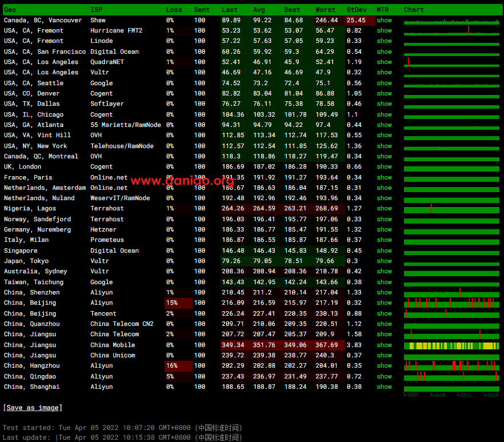Click the Loss column header
The image size is (504, 442).
[174, 10]
